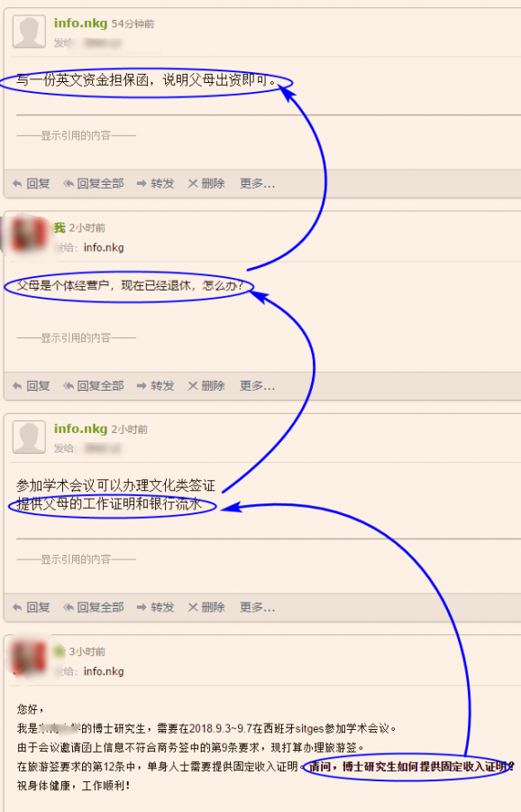The width and height of the screenshot is (521, 812).
Task: Click the info.nkg sender in third message
Action: (x=81, y=429)
